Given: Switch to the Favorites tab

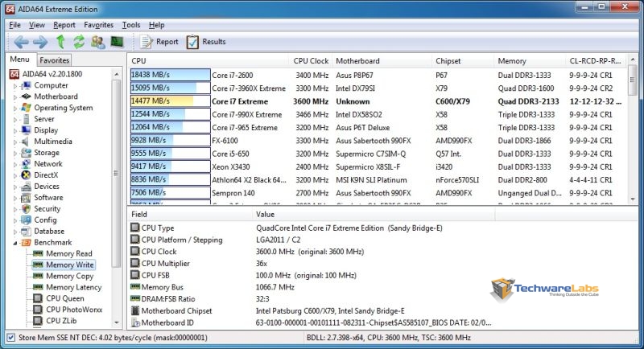Looking at the screenshot, I should (54, 60).
